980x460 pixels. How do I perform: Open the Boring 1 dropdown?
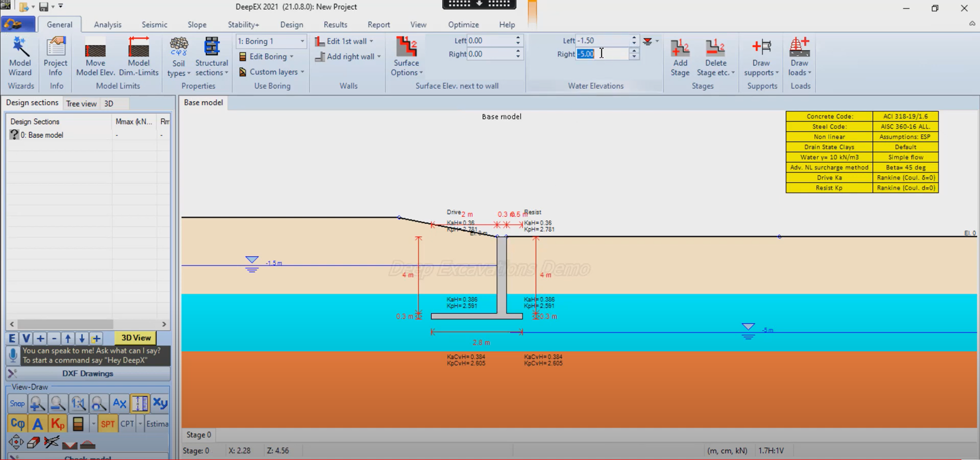point(302,41)
